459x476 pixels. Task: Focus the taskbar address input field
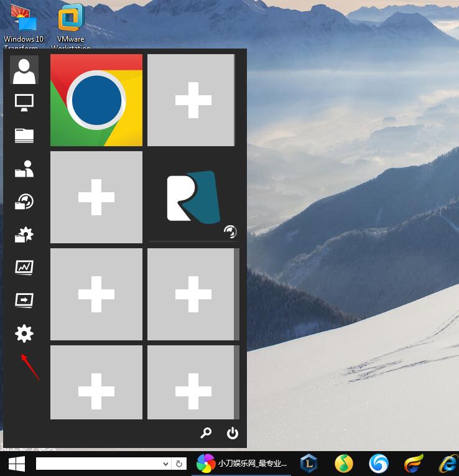[99, 464]
